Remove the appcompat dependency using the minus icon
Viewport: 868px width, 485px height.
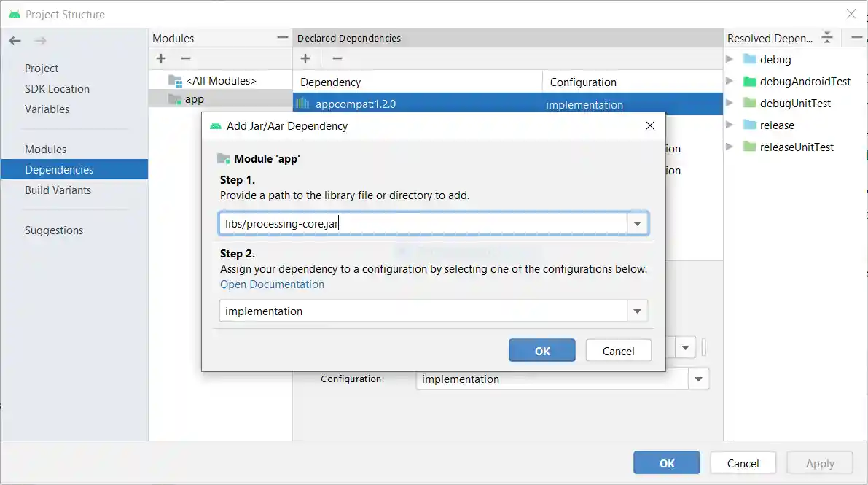(x=336, y=58)
